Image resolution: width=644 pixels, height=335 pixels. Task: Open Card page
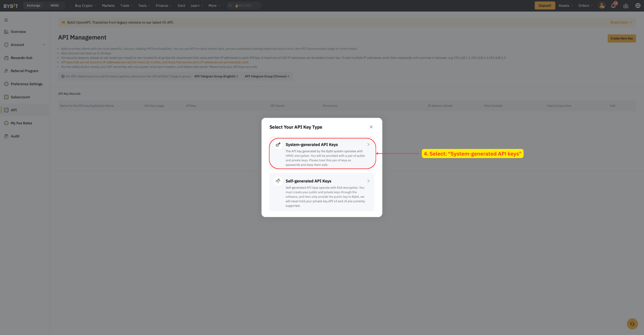(x=181, y=6)
